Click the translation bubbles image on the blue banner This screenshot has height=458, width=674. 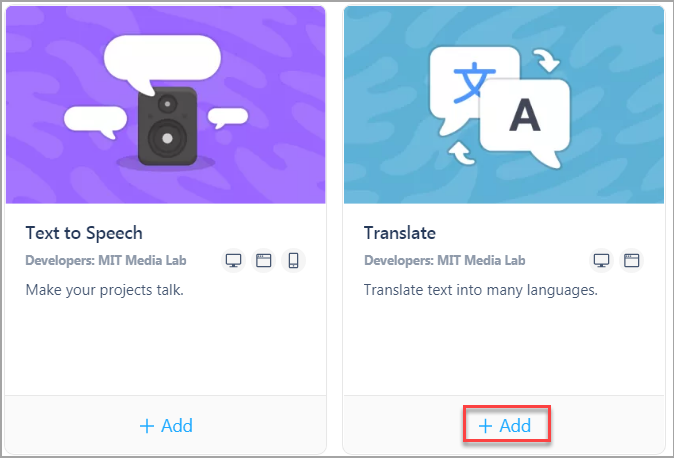pyautogui.click(x=500, y=106)
